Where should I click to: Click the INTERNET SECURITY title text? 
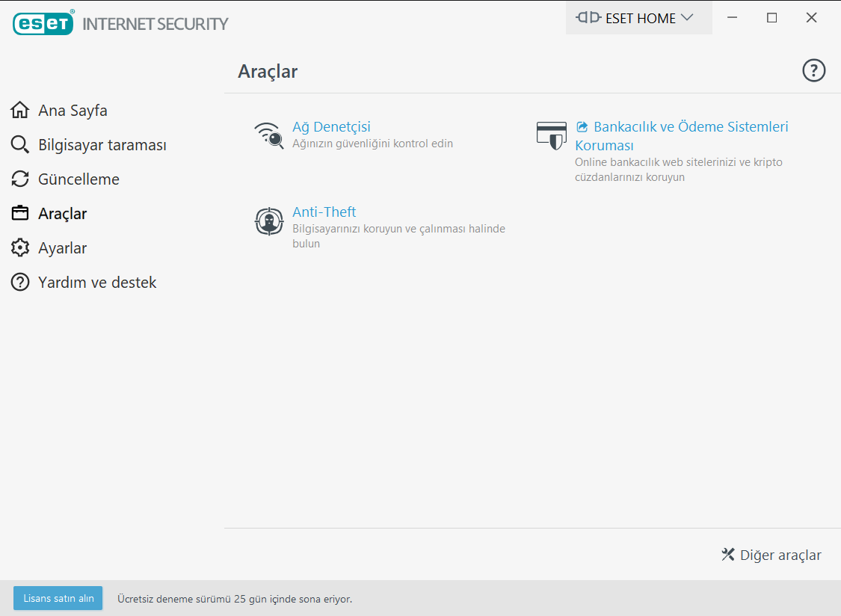point(155,24)
